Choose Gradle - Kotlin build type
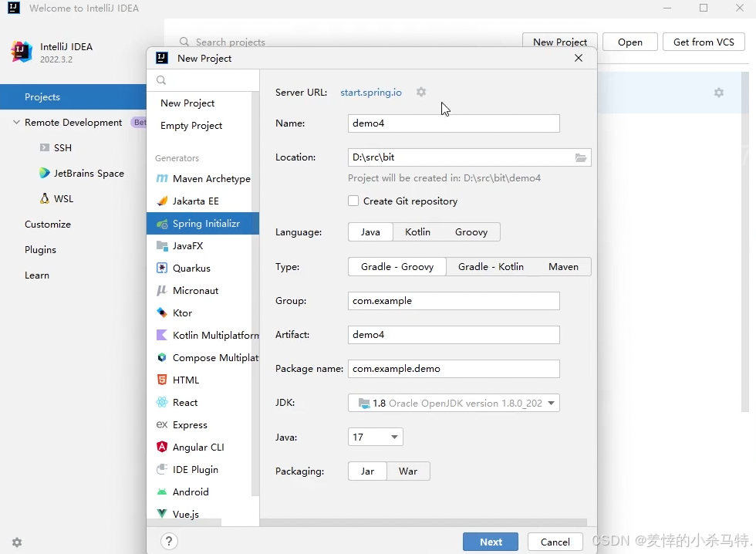Screen dimensions: 756x554 (x=491, y=267)
